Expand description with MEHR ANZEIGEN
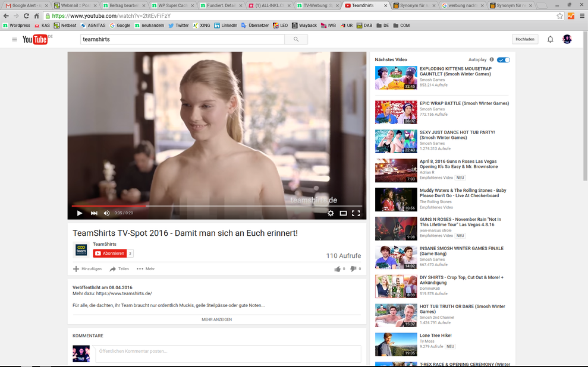 (217, 319)
